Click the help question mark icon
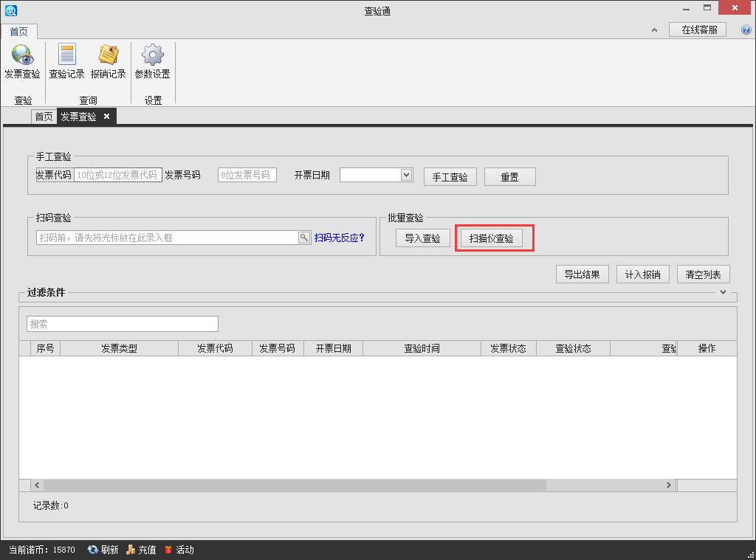 pos(745,30)
